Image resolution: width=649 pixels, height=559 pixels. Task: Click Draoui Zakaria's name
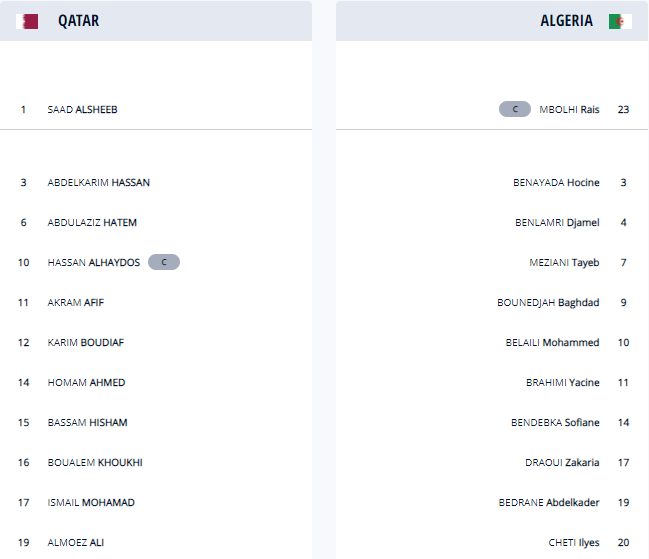(x=562, y=462)
